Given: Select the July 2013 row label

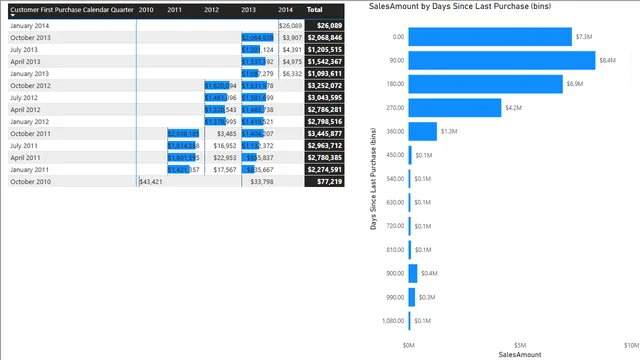Looking at the screenshot, I should pyautogui.click(x=24, y=49).
